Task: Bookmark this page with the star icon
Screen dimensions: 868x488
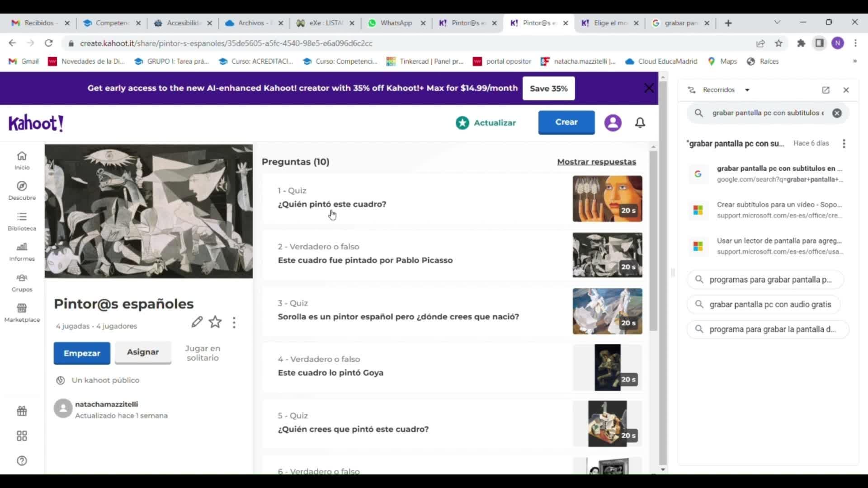Action: click(778, 43)
